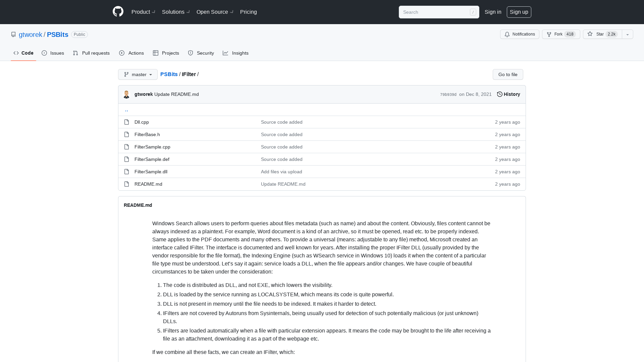
Task: Go to parent directory via double-dot link
Action: 126,110
